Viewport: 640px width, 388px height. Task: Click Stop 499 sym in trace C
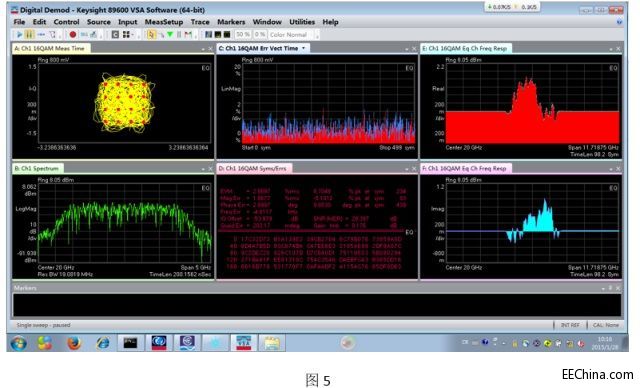[397, 148]
